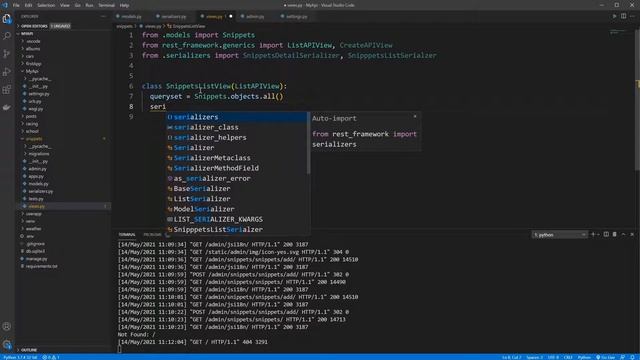Expand the albums folder
Image resolution: width=640 pixels, height=360 pixels.
pyautogui.click(x=33, y=49)
